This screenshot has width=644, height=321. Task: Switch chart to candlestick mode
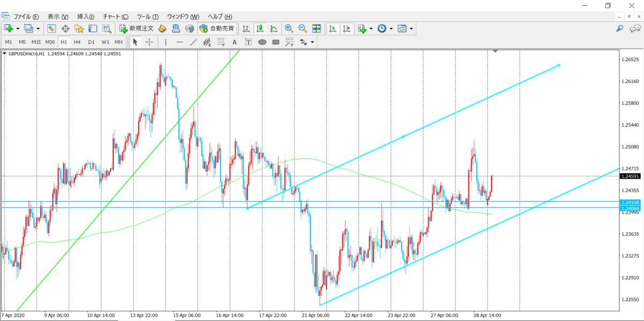260,28
